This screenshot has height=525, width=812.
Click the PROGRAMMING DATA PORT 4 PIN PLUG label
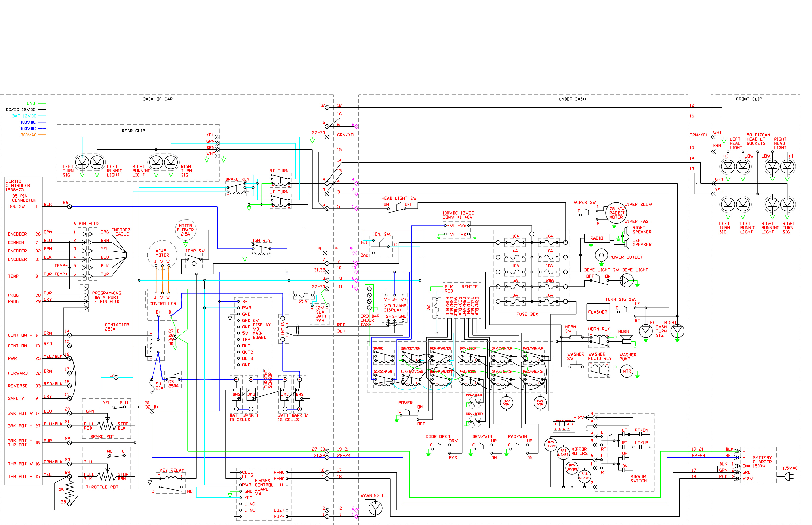107,297
